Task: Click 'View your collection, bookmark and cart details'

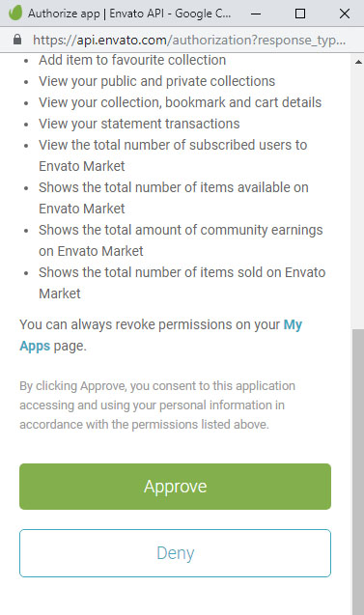Action: (x=180, y=102)
